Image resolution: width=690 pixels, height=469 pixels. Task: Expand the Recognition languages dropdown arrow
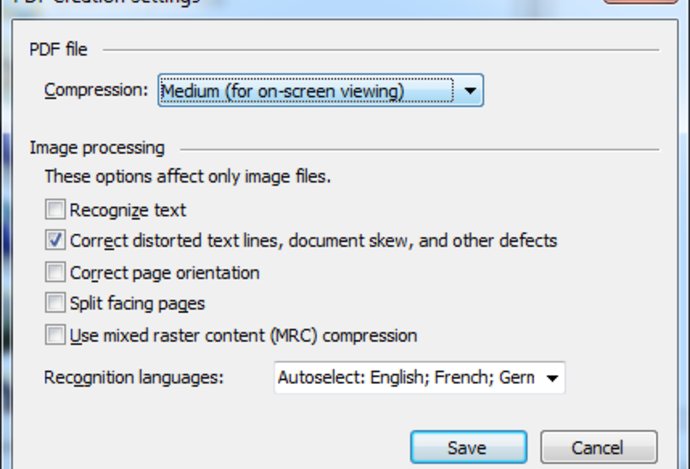pyautogui.click(x=551, y=378)
